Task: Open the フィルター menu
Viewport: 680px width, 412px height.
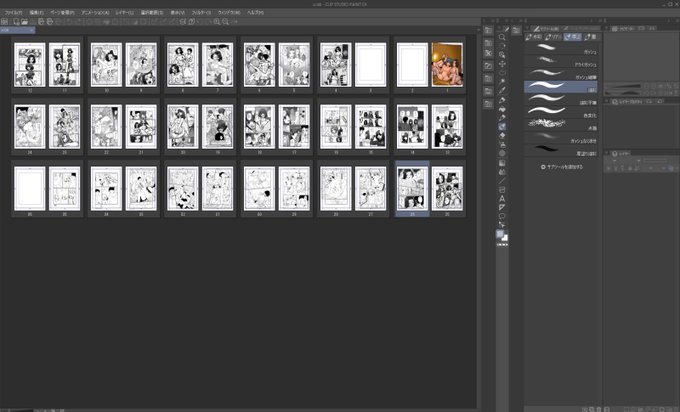Action: pyautogui.click(x=201, y=13)
